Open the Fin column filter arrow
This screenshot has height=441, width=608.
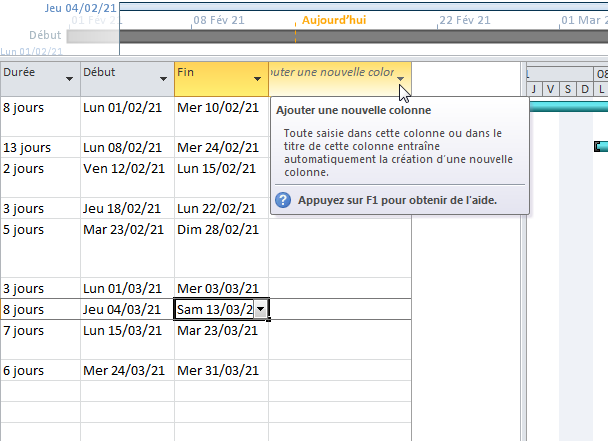click(259, 78)
